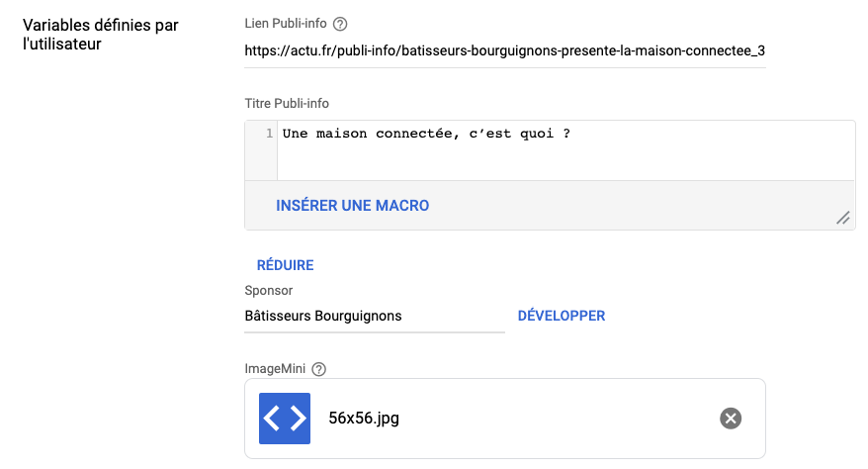Click into the Titre Publi-info code editor

[565, 150]
